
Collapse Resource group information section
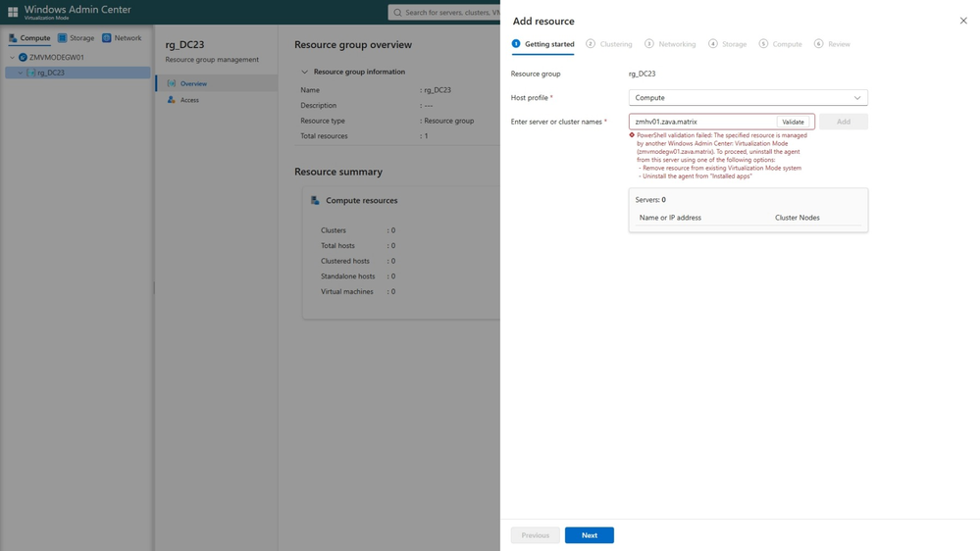click(304, 72)
